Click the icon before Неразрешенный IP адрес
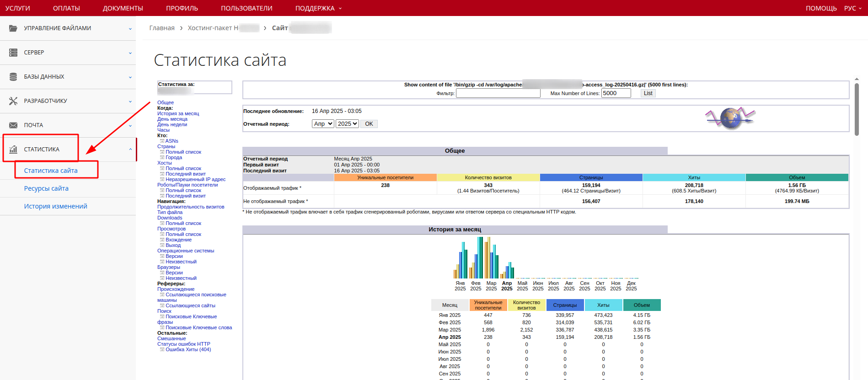 click(162, 179)
